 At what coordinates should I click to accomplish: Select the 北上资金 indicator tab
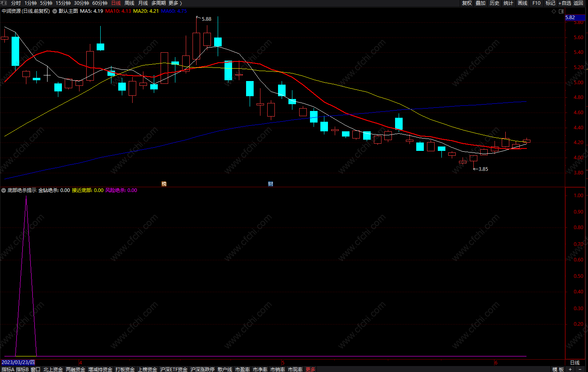coord(53,369)
